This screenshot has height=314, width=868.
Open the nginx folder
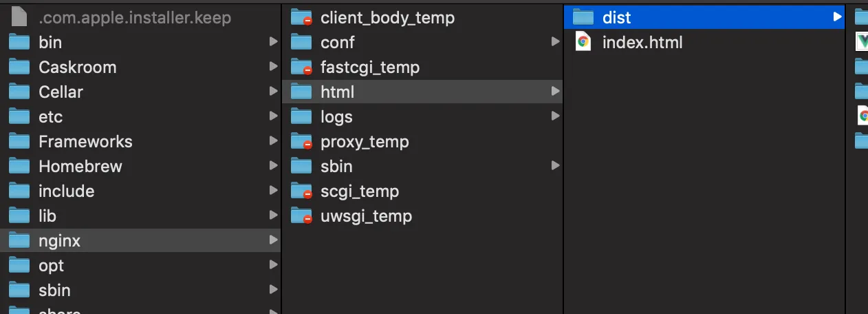pyautogui.click(x=140, y=240)
